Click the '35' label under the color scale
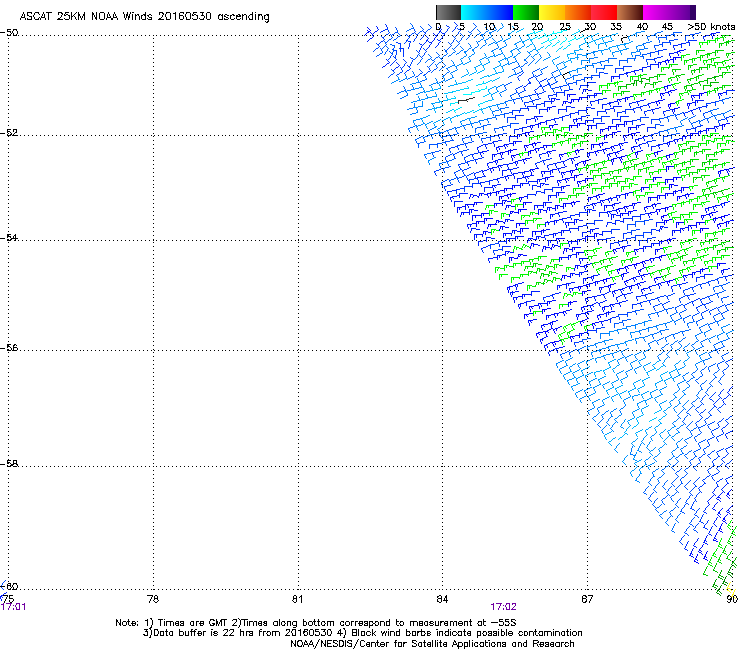Screen dimensions: 740x650 click(616, 27)
